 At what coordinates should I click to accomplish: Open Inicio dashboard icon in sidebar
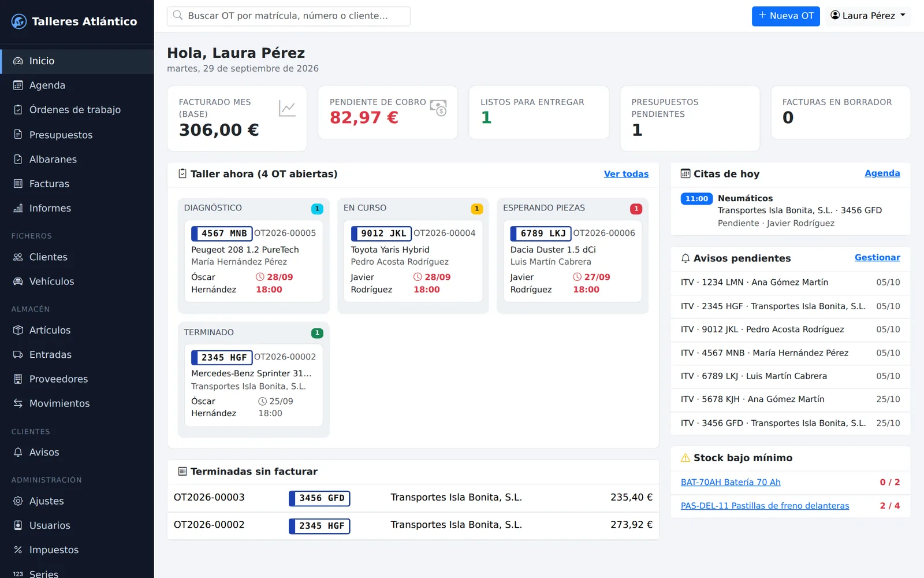click(18, 61)
